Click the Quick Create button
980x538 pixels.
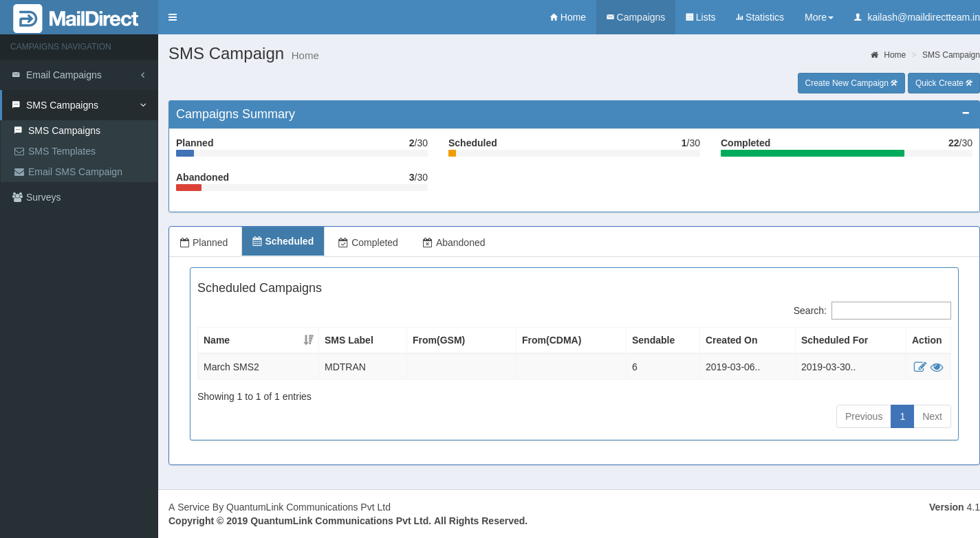point(943,83)
